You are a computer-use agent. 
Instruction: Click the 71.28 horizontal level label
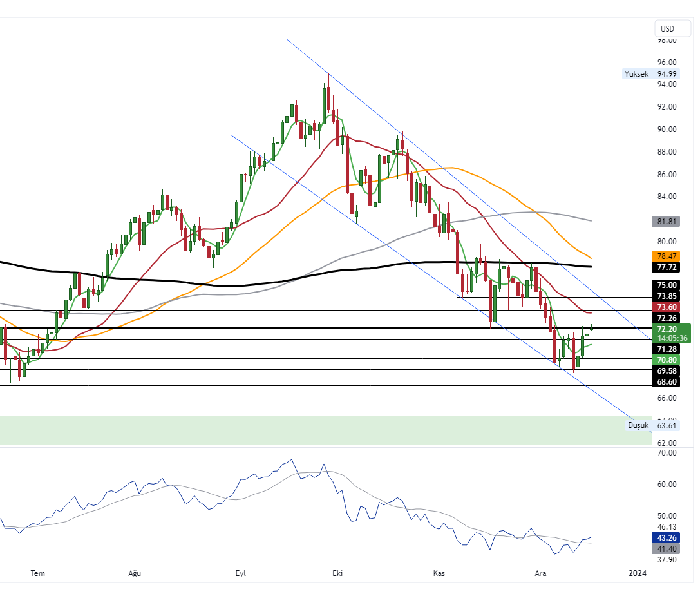[666, 349]
